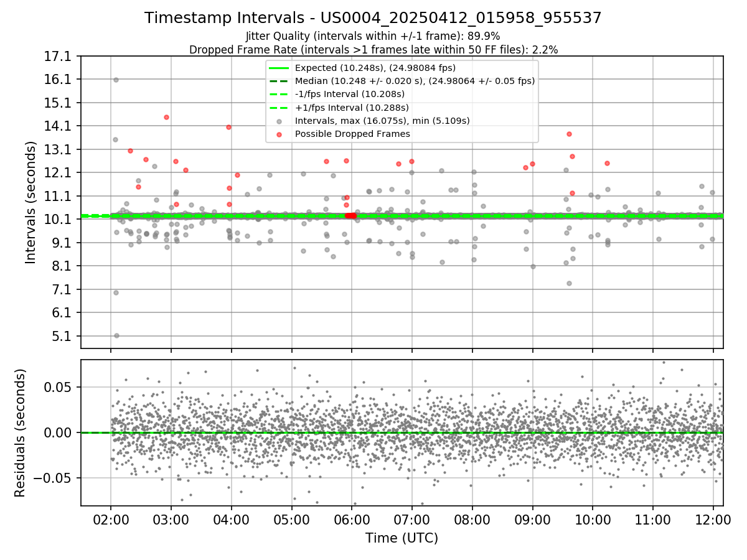Click the "Residuals (seconds)" y-axis label

[x=20, y=432]
